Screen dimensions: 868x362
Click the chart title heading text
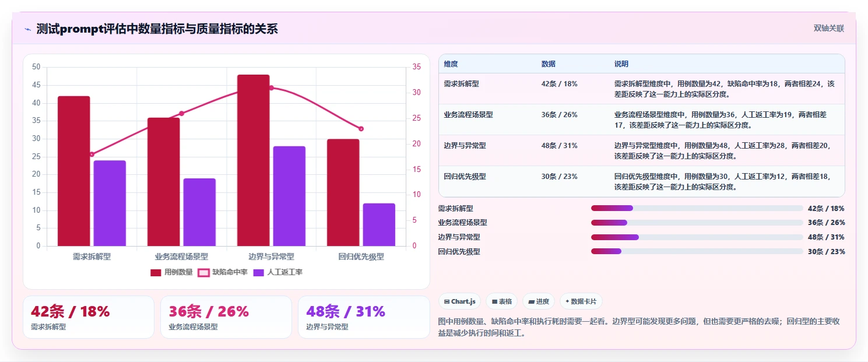coord(157,29)
